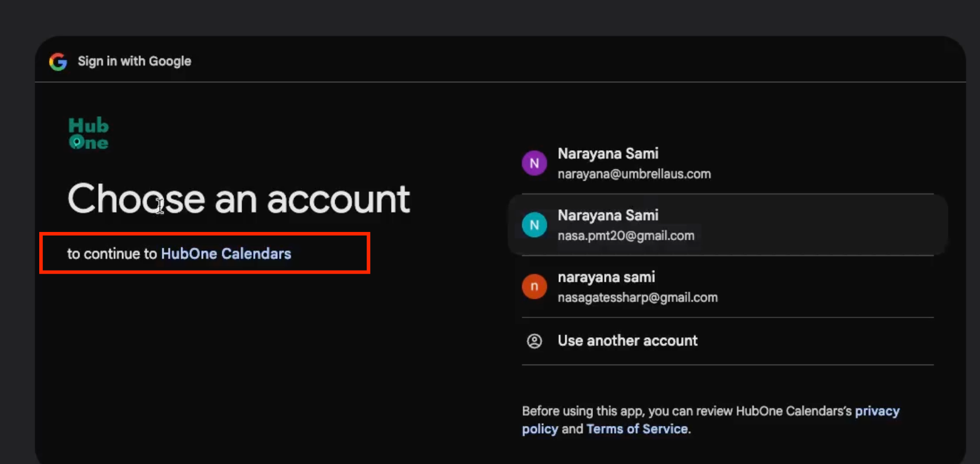Image resolution: width=980 pixels, height=464 pixels.
Task: Open the HubOne Calendars app link
Action: pyautogui.click(x=226, y=254)
